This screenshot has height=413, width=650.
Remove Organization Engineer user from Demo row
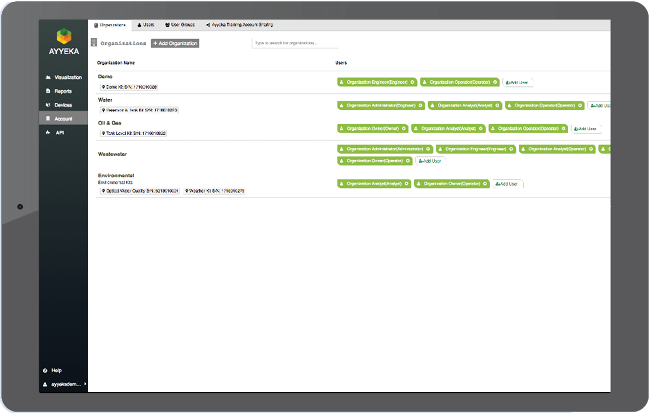point(414,82)
